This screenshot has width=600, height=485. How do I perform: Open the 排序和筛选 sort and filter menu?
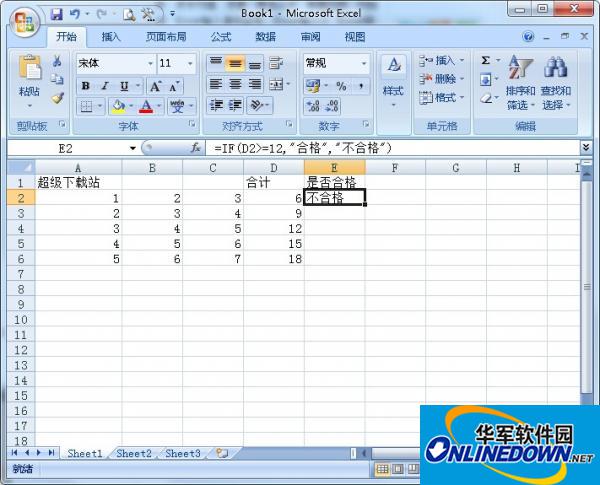[x=520, y=83]
